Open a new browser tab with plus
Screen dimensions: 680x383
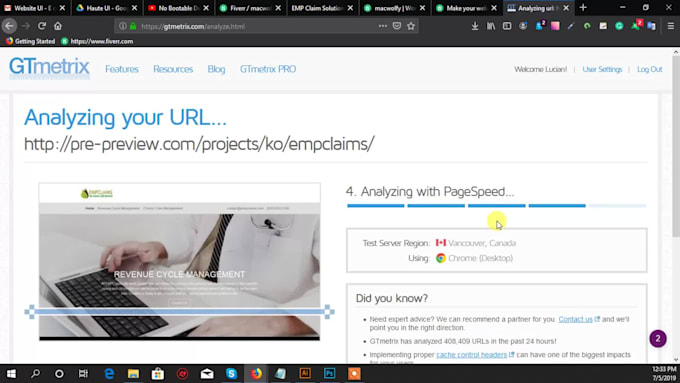click(x=583, y=8)
